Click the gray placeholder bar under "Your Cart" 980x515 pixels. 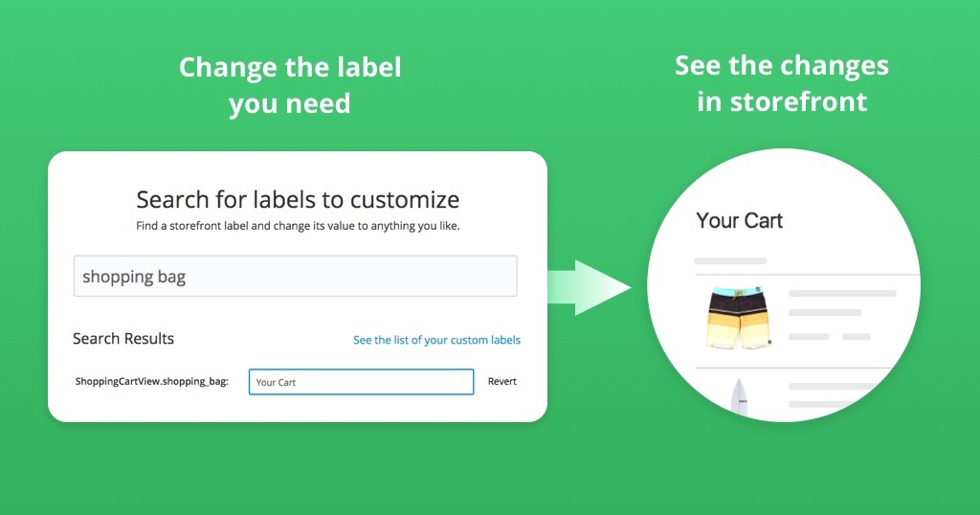[x=730, y=260]
